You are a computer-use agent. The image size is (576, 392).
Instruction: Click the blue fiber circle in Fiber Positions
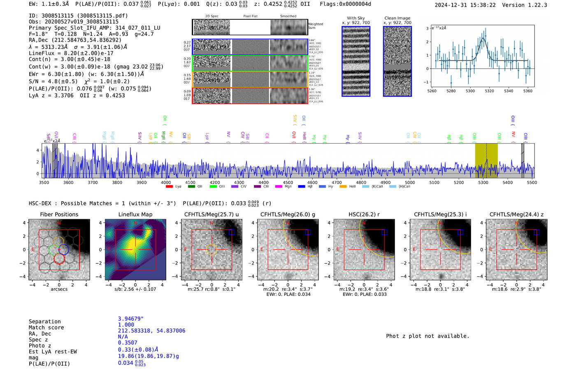[x=63, y=249]
